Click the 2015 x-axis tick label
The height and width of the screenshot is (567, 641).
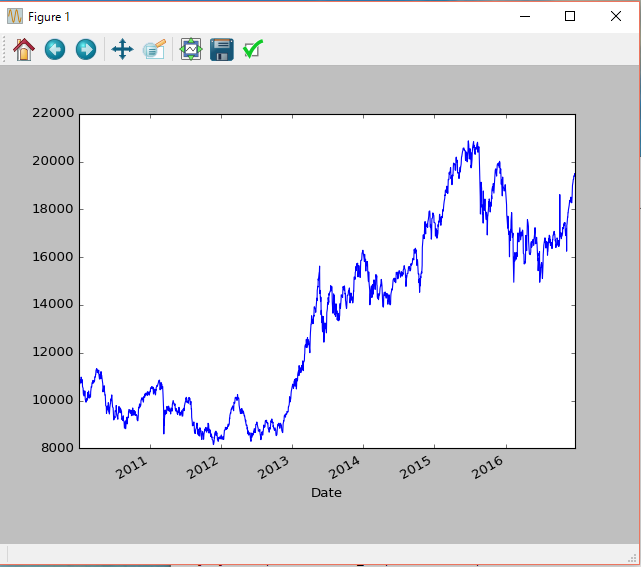pyautogui.click(x=416, y=468)
